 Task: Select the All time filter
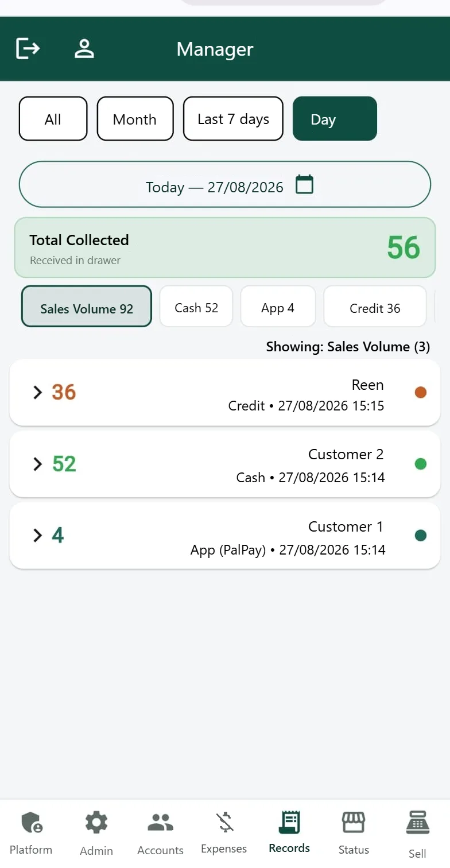[x=53, y=119]
